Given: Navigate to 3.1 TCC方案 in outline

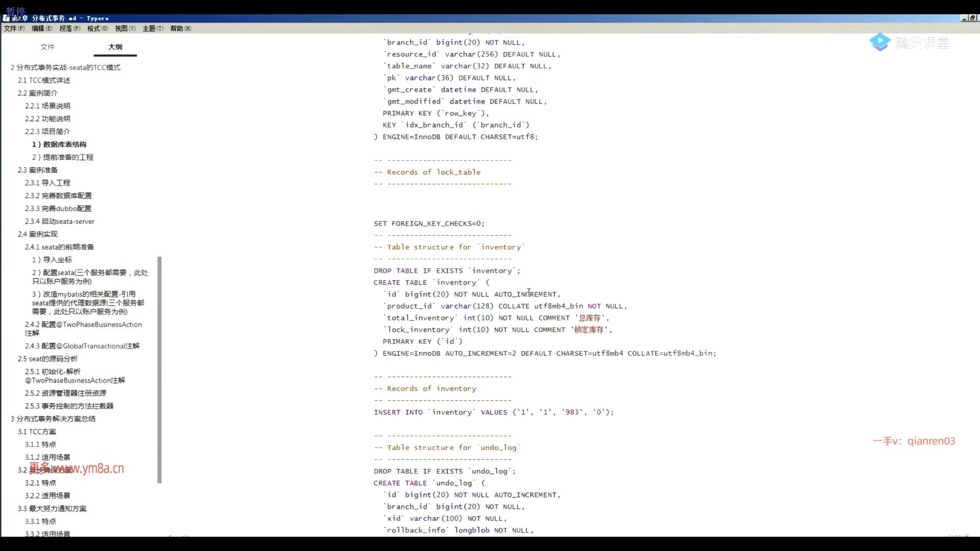Looking at the screenshot, I should 37,432.
